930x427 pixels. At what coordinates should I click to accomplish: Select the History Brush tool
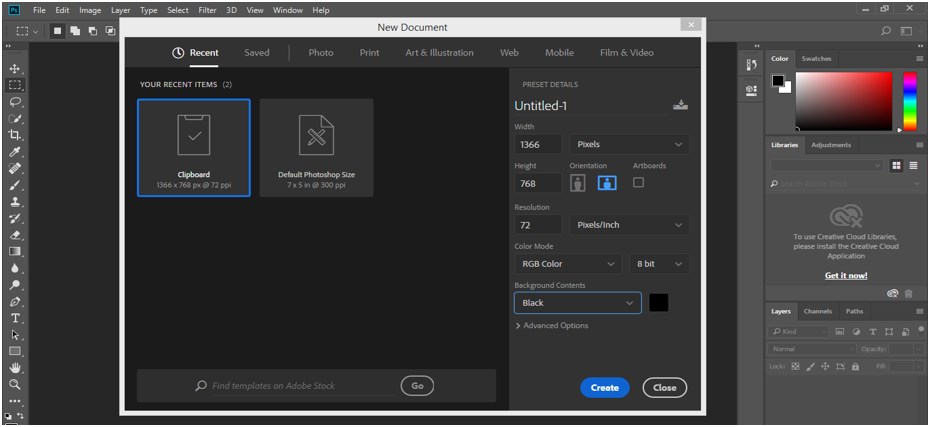15,218
